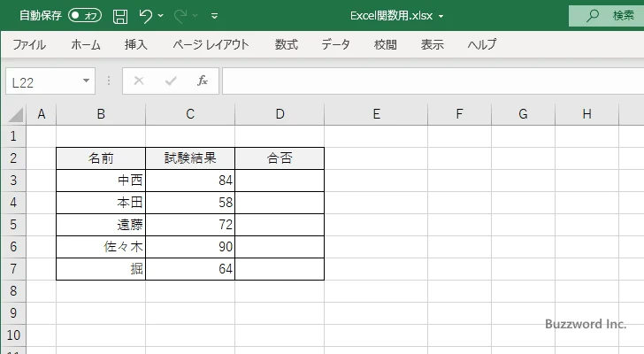
Task: Expand the Name Box dropdown arrow
Action: (x=87, y=81)
